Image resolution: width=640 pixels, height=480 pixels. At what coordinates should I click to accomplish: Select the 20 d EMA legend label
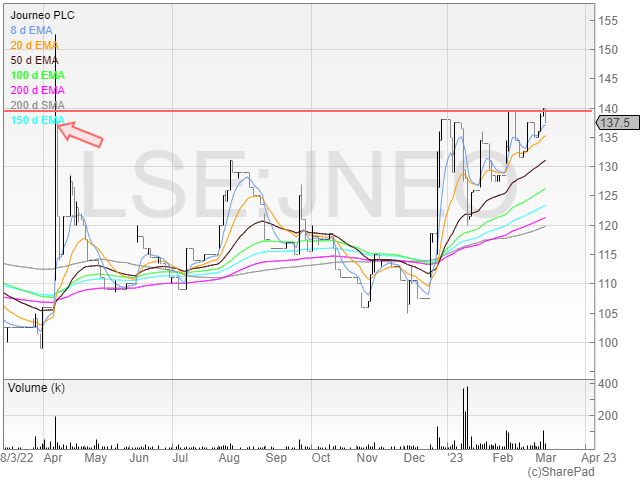pyautogui.click(x=34, y=45)
